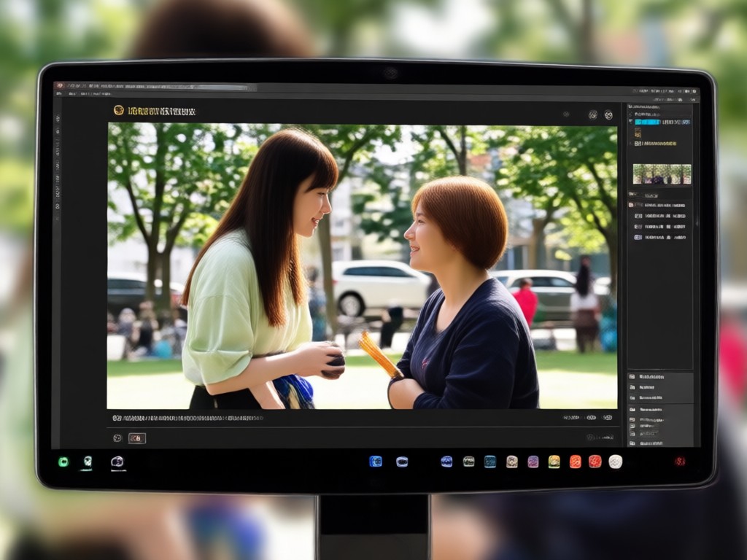This screenshot has width=747, height=560.
Task: Launch the purple icon in the dock
Action: pyautogui.click(x=533, y=462)
